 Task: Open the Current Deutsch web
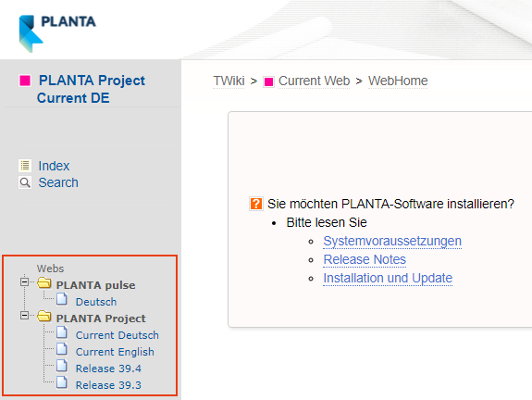[118, 335]
